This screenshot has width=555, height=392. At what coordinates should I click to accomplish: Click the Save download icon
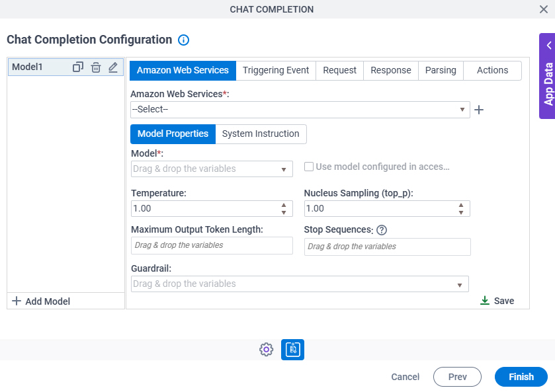click(x=485, y=301)
